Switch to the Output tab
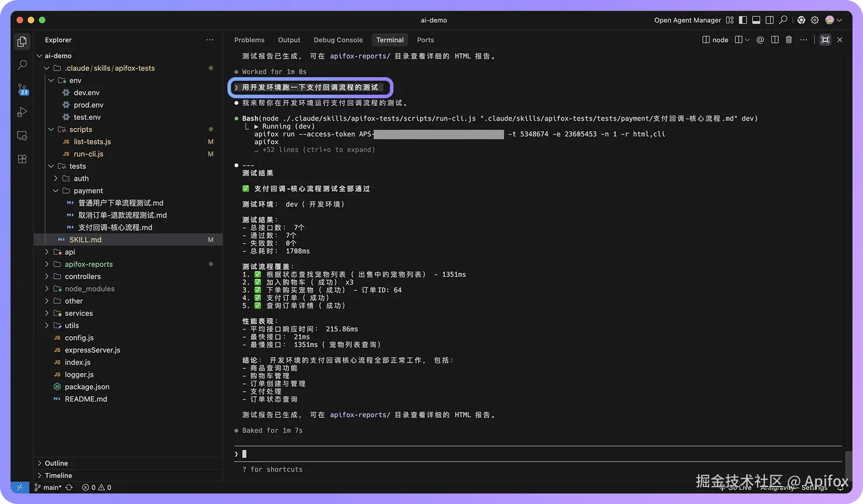 coord(289,40)
